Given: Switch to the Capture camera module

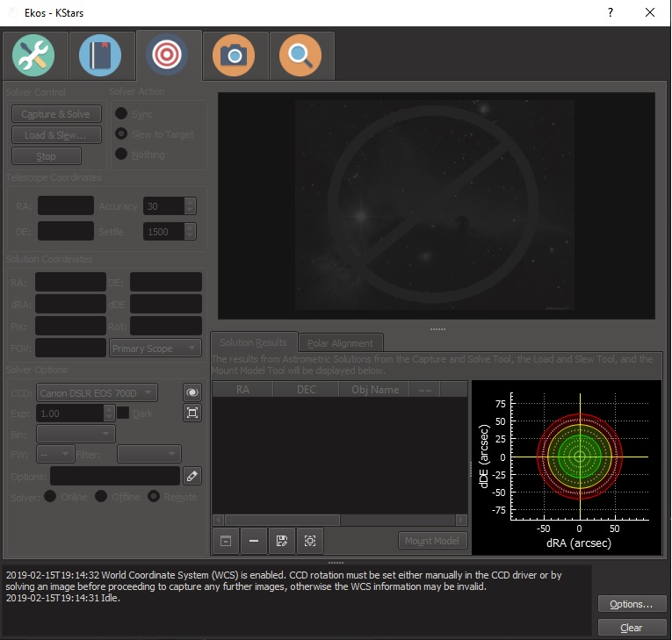Looking at the screenshot, I should coord(234,56).
